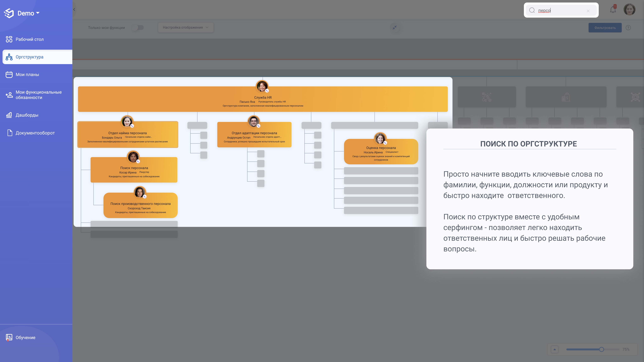This screenshot has height=362, width=644.
Task: Open the help question mark icon
Action: click(x=628, y=28)
